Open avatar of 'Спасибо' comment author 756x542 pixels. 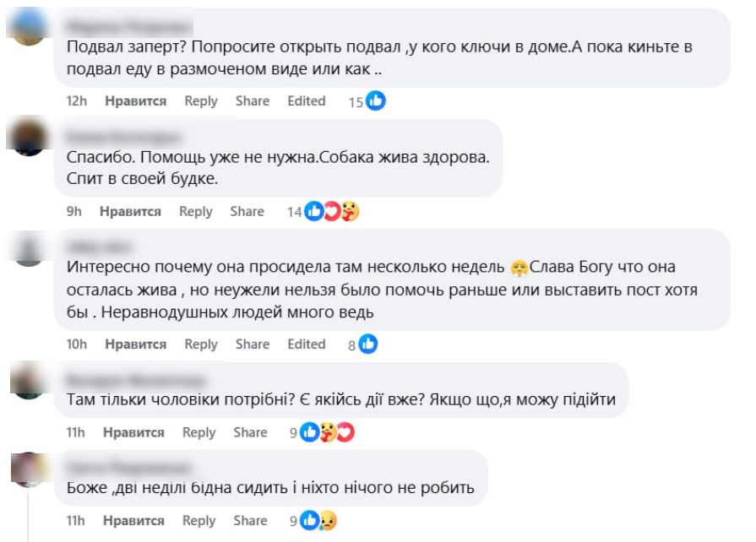(x=30, y=136)
